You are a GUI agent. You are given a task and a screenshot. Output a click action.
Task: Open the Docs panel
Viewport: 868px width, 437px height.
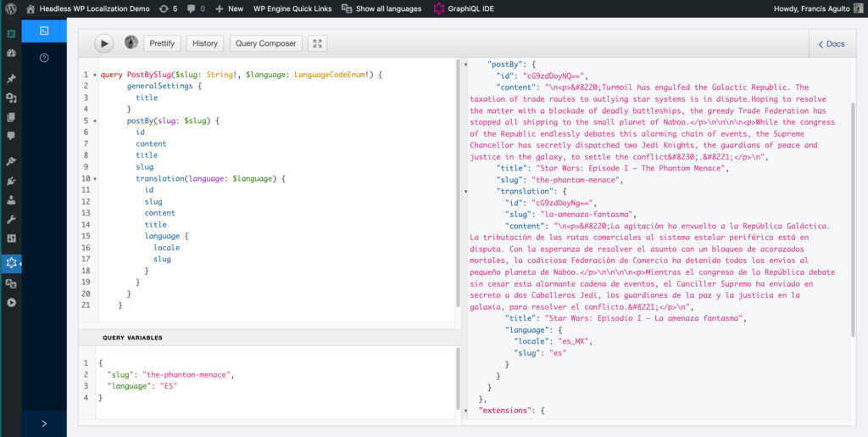831,44
